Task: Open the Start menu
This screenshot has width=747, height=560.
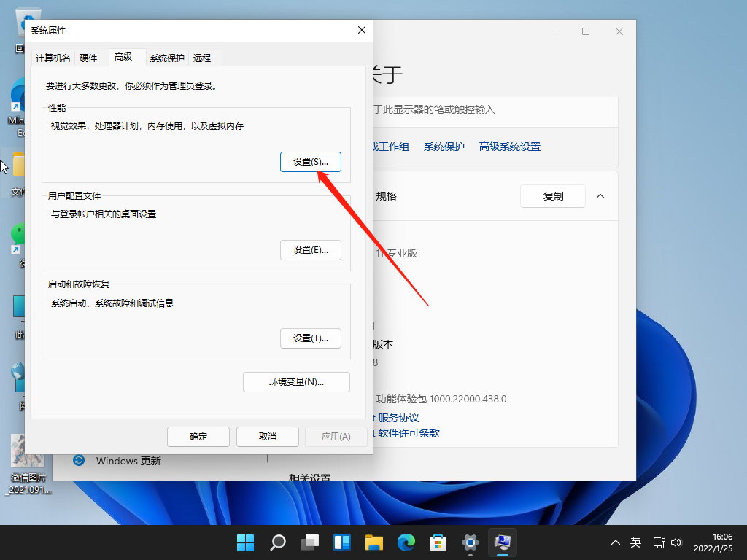Action: pyautogui.click(x=245, y=542)
